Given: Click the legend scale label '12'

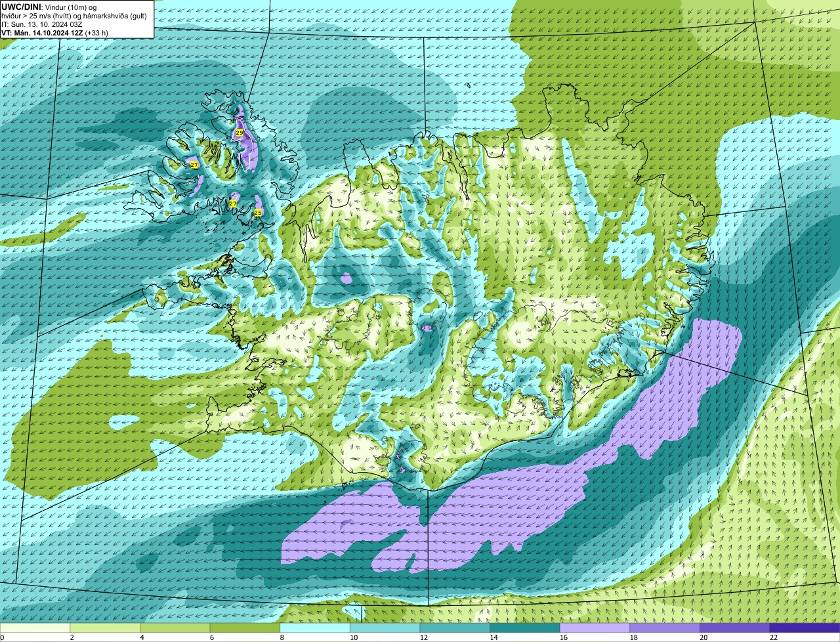Looking at the screenshot, I should click(424, 637).
